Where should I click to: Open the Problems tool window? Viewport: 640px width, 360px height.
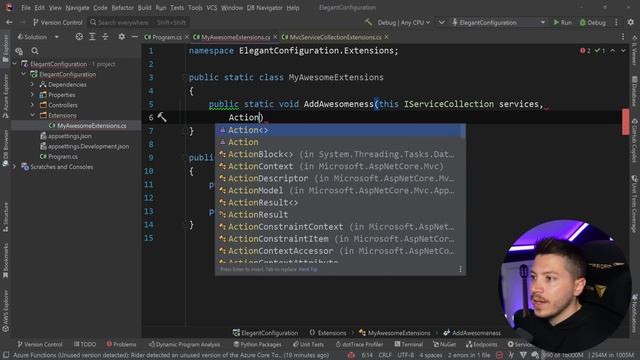[121, 344]
